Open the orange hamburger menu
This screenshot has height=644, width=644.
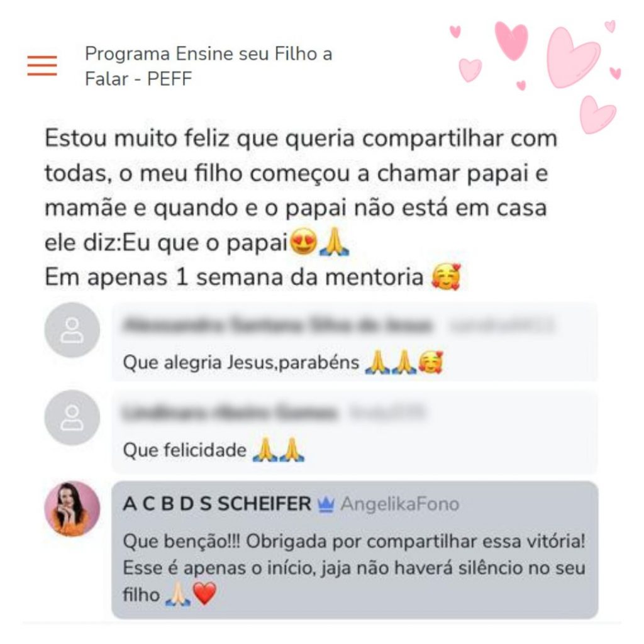click(x=42, y=65)
